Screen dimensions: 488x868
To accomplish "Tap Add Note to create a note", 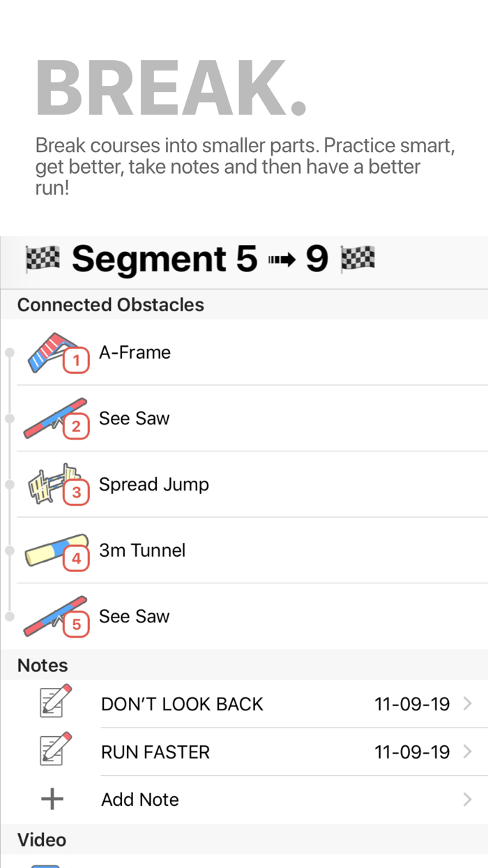I will (x=139, y=798).
